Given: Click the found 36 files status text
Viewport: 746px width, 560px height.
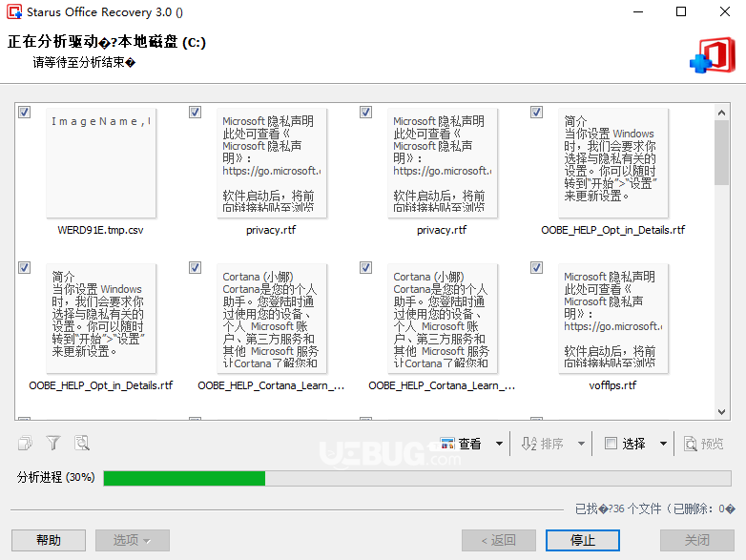Looking at the screenshot, I should (x=654, y=509).
